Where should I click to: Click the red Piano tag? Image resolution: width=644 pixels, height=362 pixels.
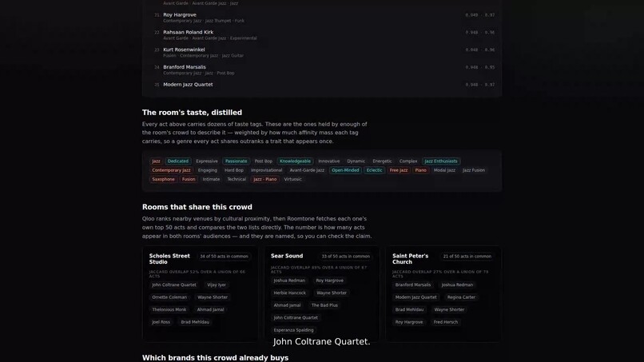[420, 170]
